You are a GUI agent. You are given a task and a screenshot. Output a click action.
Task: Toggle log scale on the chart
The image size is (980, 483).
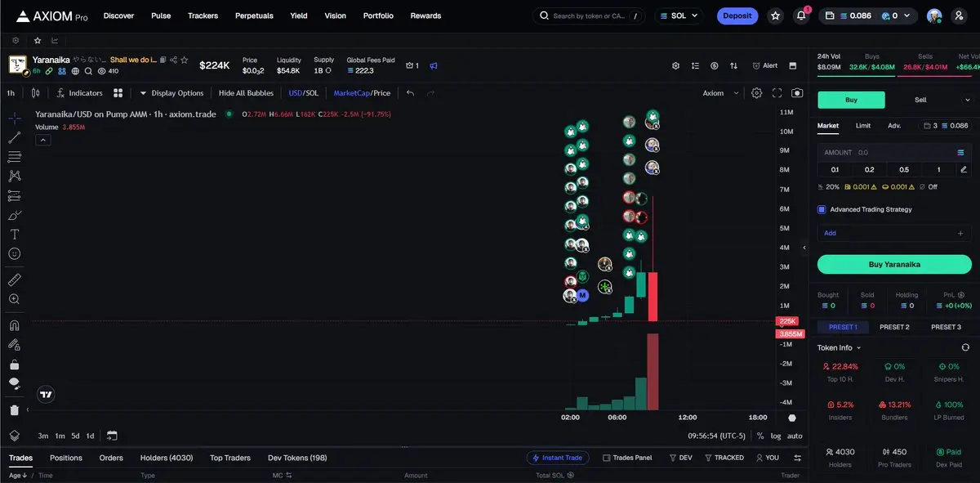pyautogui.click(x=775, y=436)
